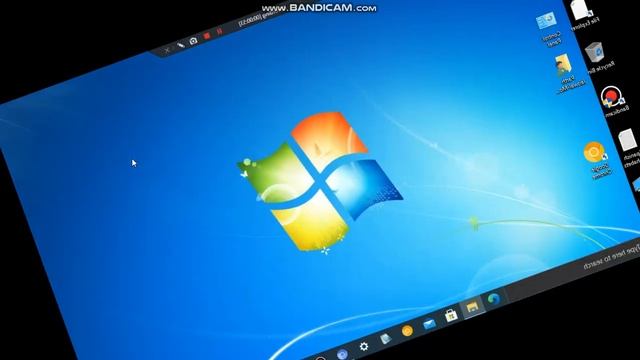Open the user folder desktop icon

pyautogui.click(x=567, y=73)
